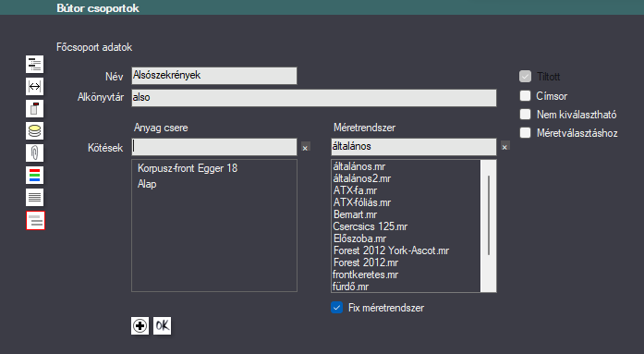Image resolution: width=644 pixels, height=354 pixels.
Task: Click the stacked yellow discs icon
Action: pos(34,131)
